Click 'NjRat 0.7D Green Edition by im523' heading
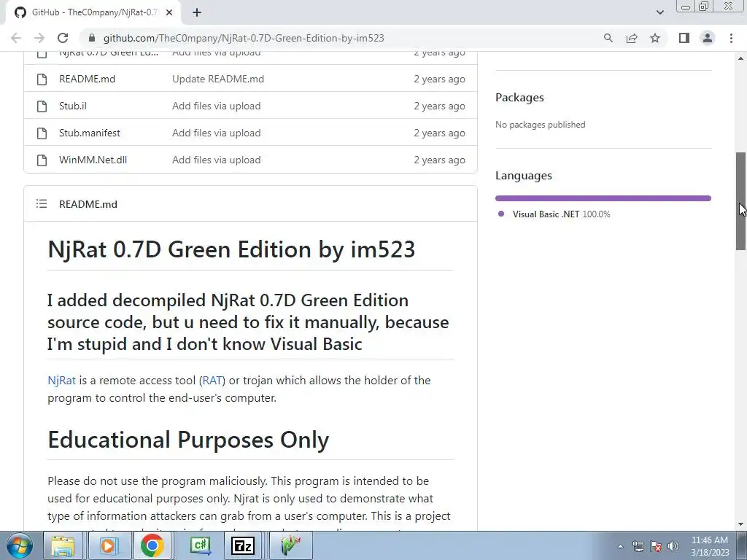This screenshot has height=560, width=747. [231, 249]
